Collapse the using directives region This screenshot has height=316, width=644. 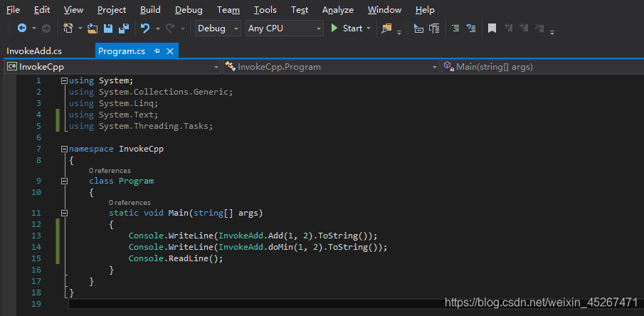(x=63, y=81)
